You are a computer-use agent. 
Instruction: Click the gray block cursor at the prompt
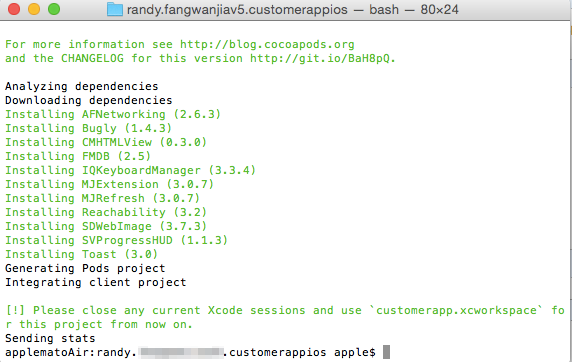[386, 352]
